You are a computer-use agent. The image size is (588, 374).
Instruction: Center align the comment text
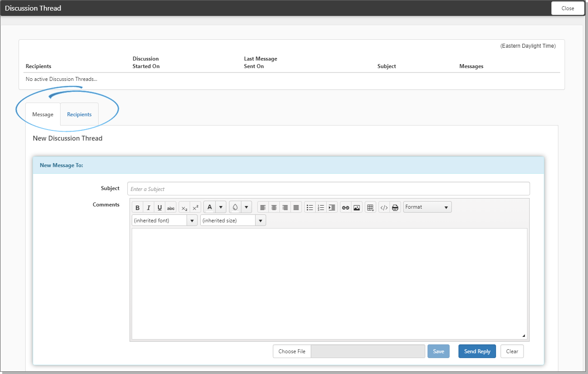[x=274, y=207]
